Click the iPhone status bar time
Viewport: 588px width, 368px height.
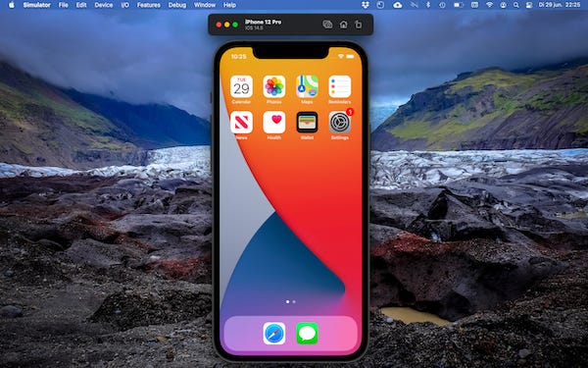(238, 57)
